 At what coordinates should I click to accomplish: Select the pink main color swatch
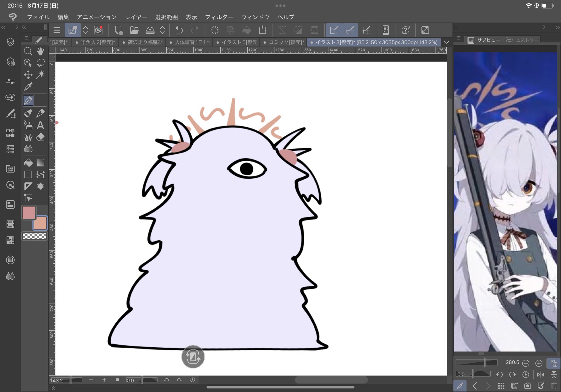click(29, 213)
